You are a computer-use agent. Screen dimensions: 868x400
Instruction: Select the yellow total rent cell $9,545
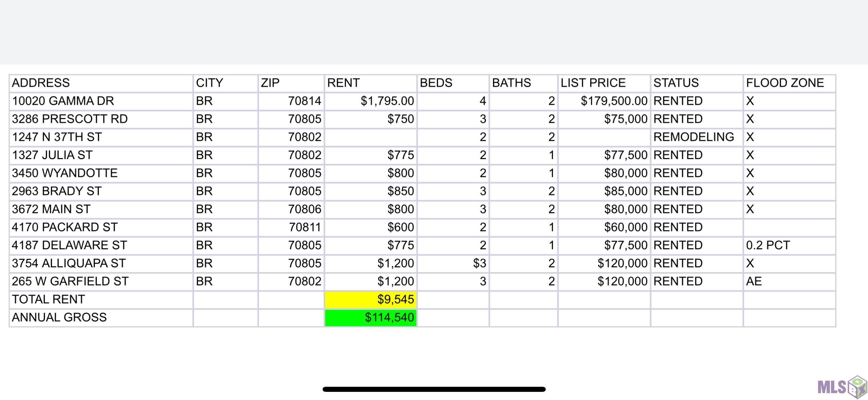[370, 300]
